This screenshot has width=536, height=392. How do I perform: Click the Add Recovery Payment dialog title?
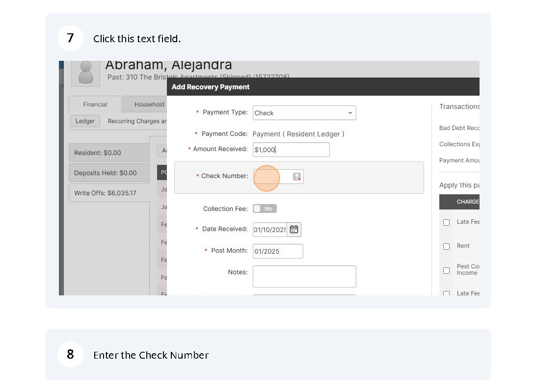pyautogui.click(x=211, y=87)
